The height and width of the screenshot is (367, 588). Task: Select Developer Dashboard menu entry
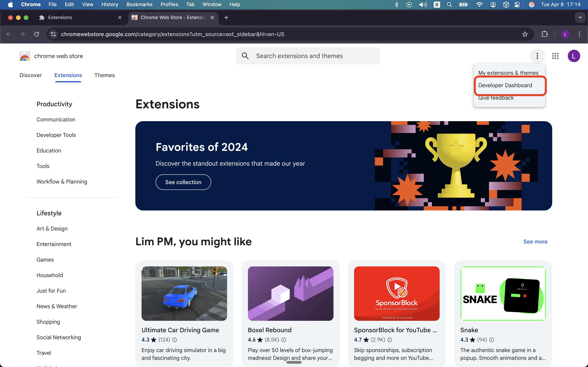pos(505,85)
